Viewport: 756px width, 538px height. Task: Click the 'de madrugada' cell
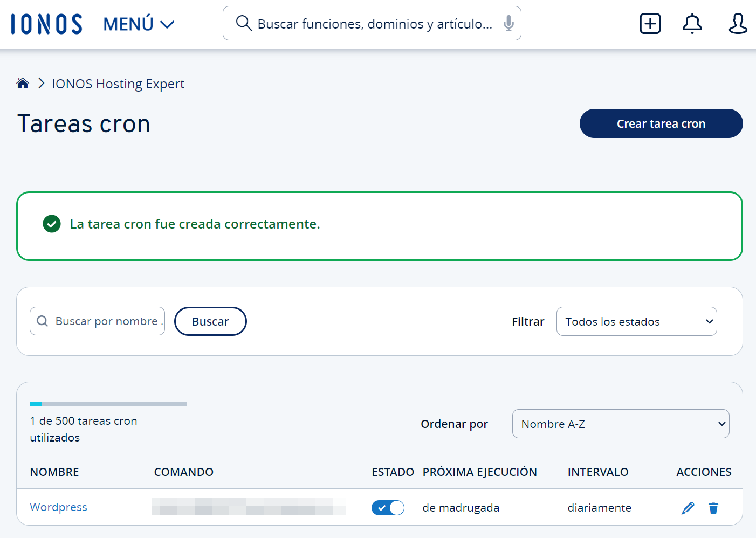(x=461, y=508)
